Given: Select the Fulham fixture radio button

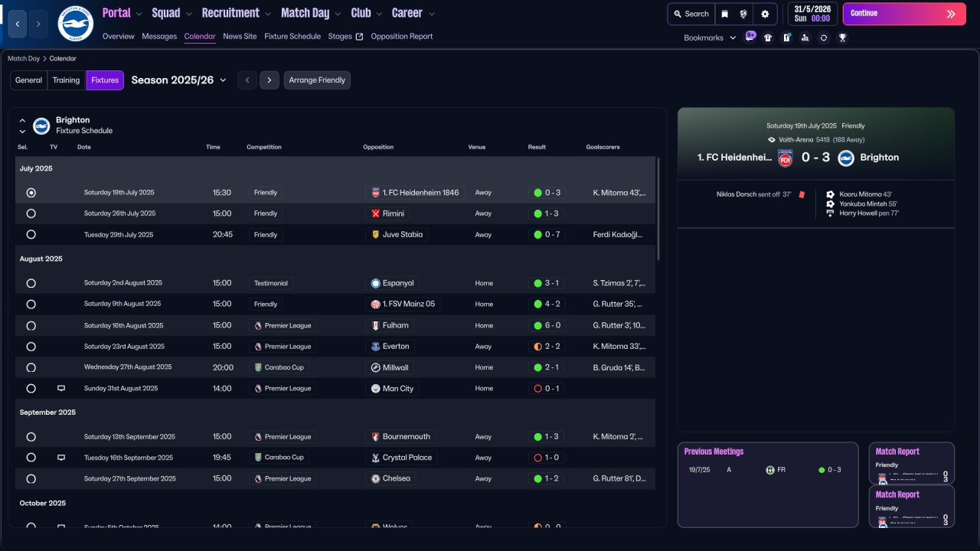Looking at the screenshot, I should point(31,325).
